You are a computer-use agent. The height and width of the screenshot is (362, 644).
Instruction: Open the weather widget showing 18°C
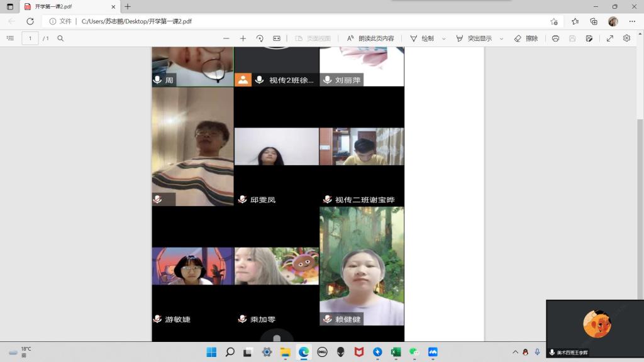point(21,352)
